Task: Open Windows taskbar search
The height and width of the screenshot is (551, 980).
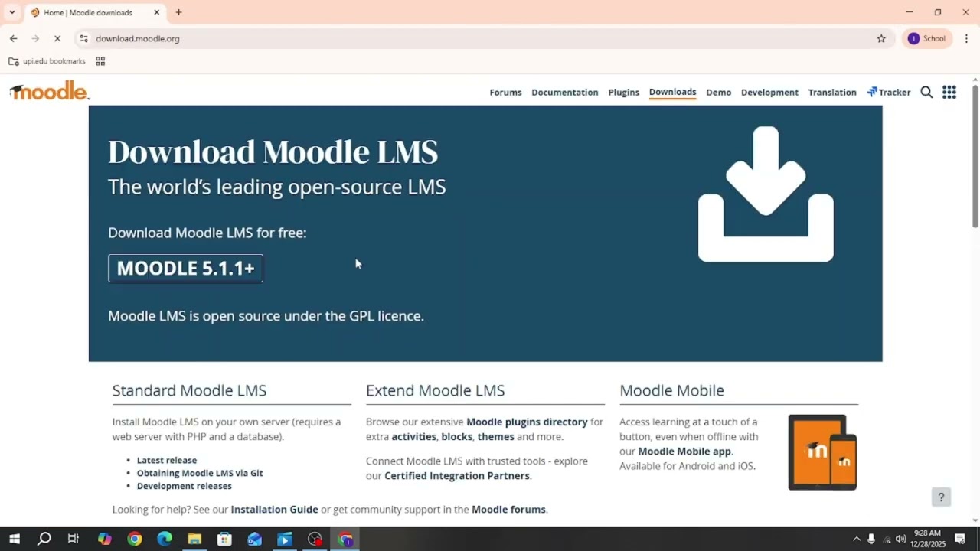Action: (44, 540)
